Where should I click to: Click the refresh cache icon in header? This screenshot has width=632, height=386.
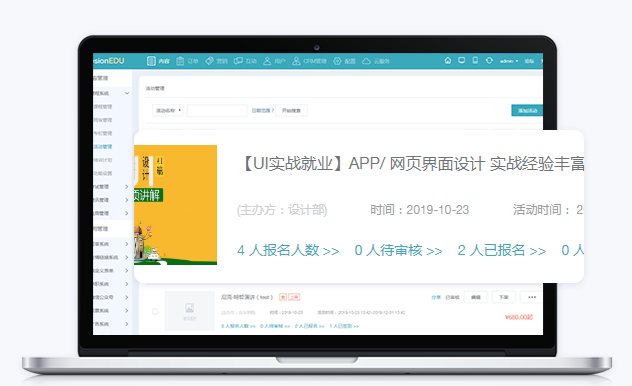489,60
